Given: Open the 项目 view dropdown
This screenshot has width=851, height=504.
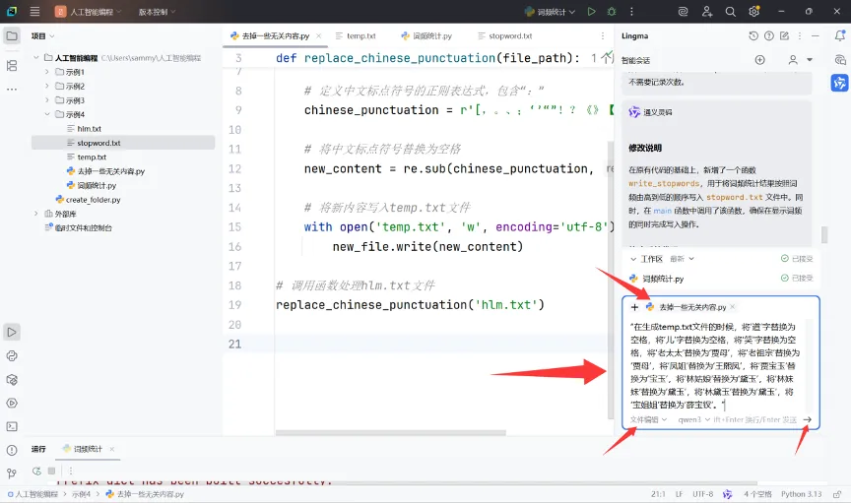Looking at the screenshot, I should (x=42, y=36).
